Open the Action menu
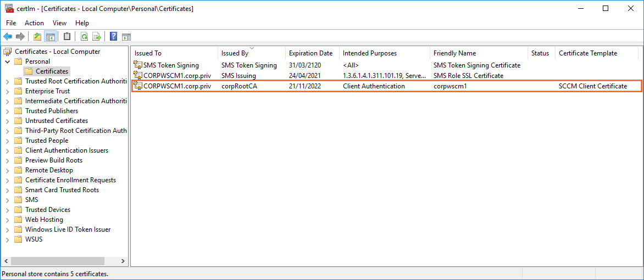644x280 pixels. [x=34, y=23]
